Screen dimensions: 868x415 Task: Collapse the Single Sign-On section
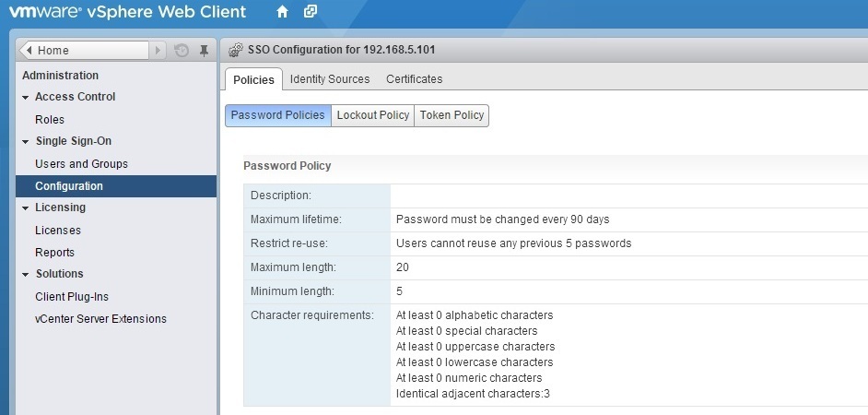(26, 142)
